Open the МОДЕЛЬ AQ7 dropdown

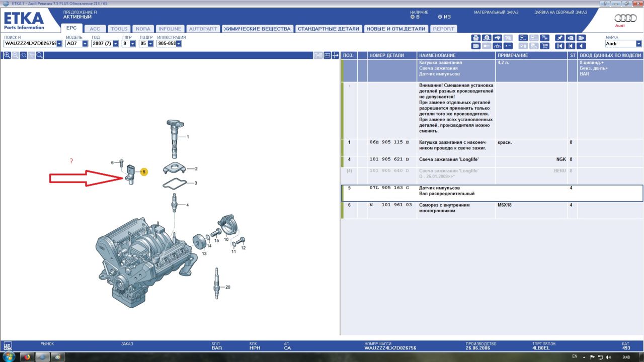(x=85, y=44)
